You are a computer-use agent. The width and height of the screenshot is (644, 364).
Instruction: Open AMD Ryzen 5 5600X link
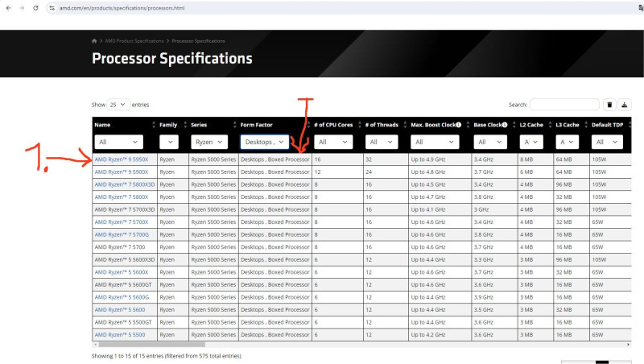[x=122, y=272]
